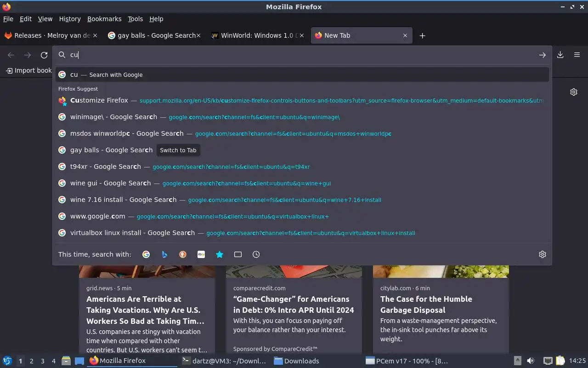The height and width of the screenshot is (368, 588).
Task: Search this time with DuckDuckGo icon
Action: 183,254
